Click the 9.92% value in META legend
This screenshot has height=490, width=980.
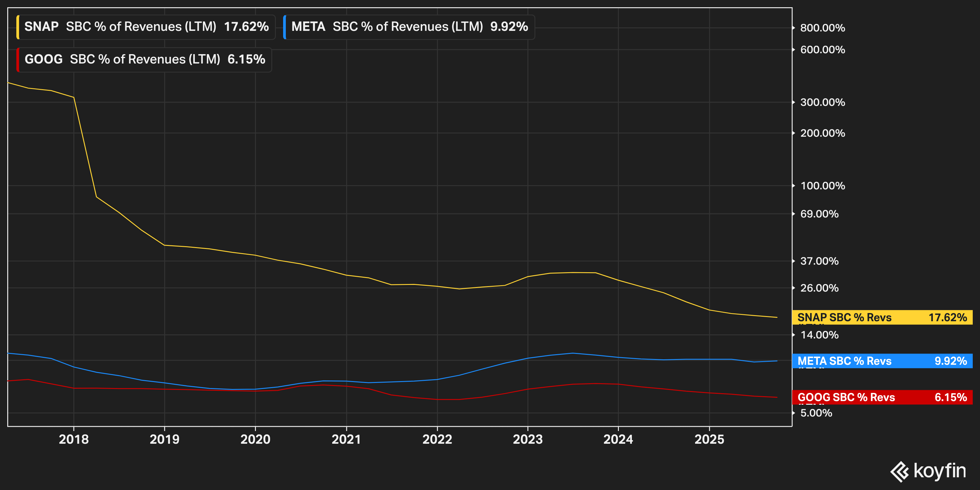[x=509, y=27]
